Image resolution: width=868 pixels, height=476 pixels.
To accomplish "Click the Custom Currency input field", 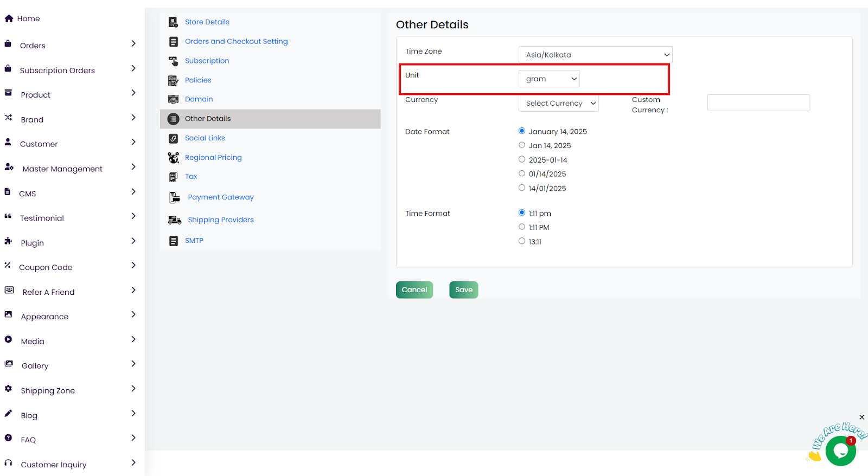I will (758, 103).
